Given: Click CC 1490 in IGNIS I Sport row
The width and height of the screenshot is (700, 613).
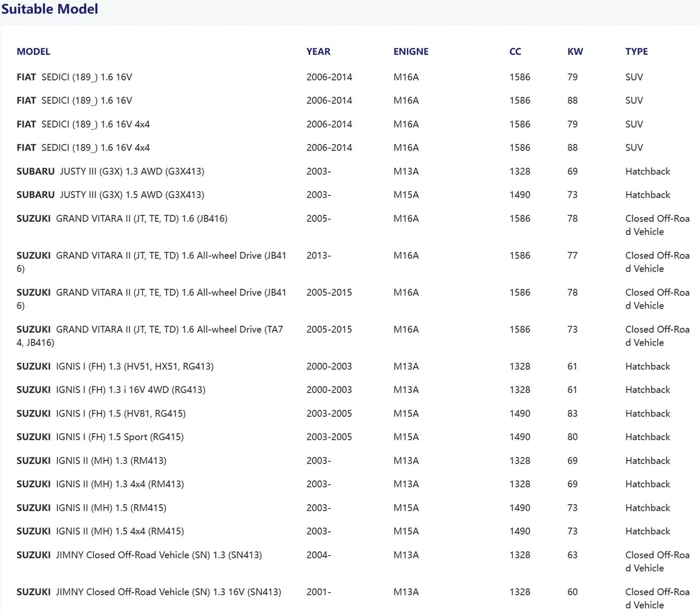Looking at the screenshot, I should (520, 437).
